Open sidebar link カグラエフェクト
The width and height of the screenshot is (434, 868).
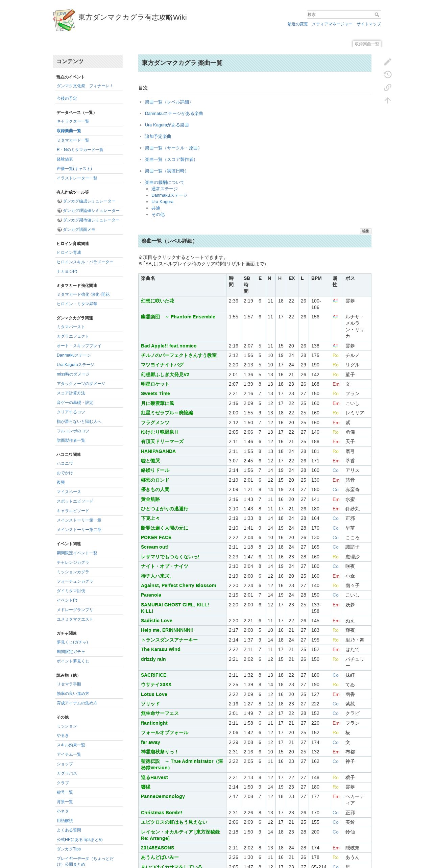coord(73,336)
